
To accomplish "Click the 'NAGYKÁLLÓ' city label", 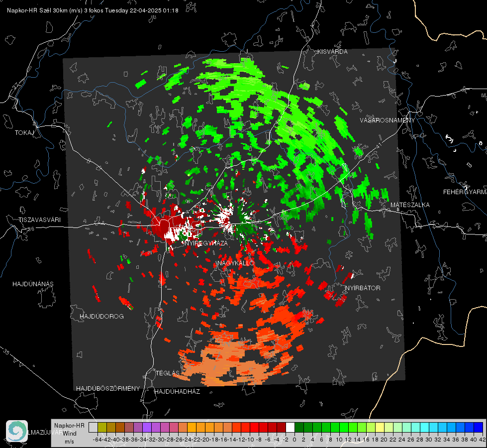I will pos(236,263).
